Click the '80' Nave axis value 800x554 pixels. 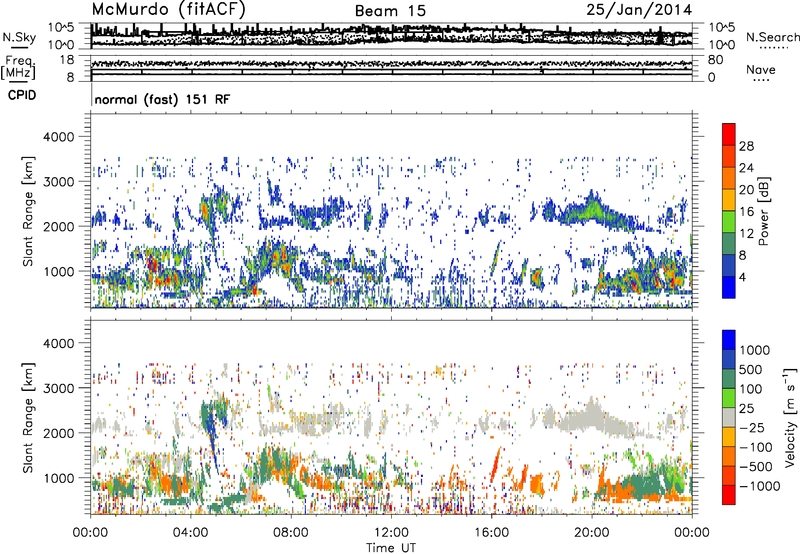[716, 60]
